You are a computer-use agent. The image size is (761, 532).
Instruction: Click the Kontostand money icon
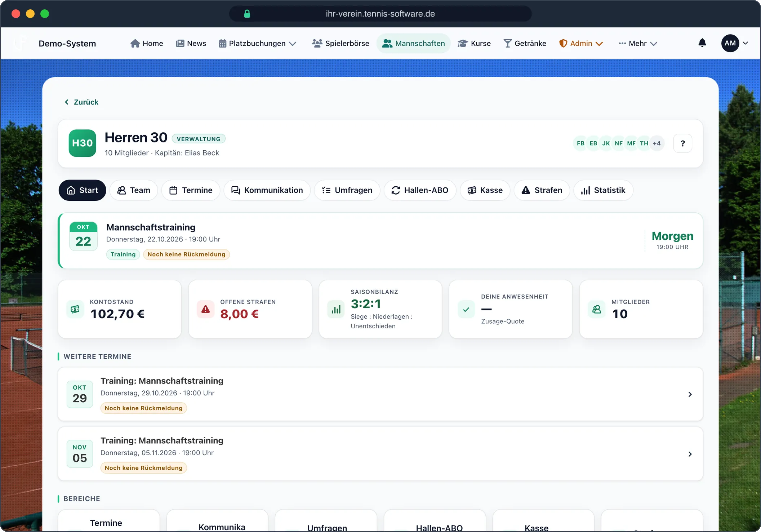pos(75,309)
